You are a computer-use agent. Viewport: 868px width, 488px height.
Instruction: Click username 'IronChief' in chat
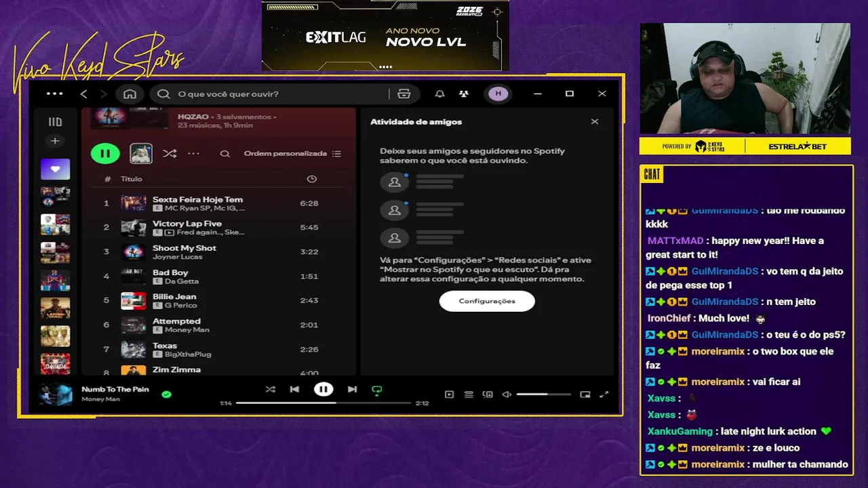(669, 318)
